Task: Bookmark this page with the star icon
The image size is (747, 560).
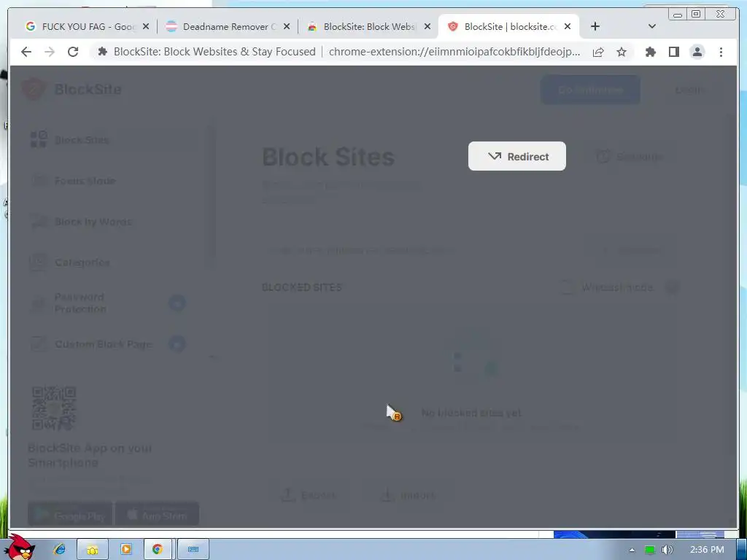Action: (x=622, y=52)
